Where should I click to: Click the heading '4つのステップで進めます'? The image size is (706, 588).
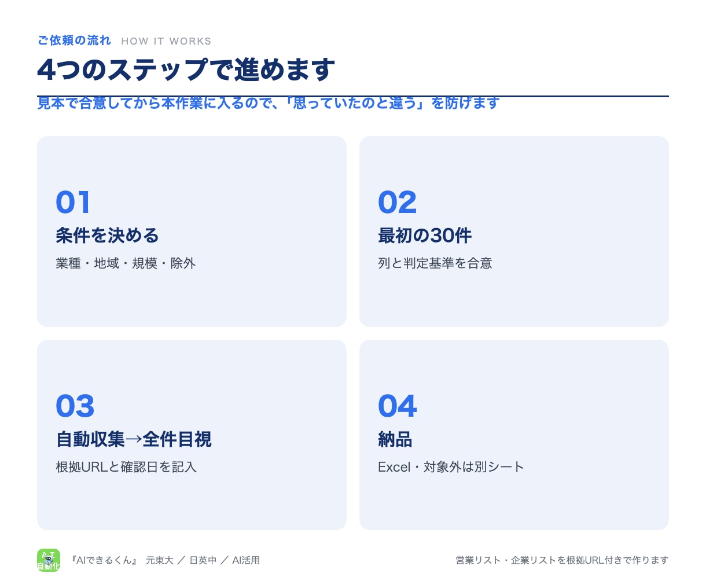(186, 69)
